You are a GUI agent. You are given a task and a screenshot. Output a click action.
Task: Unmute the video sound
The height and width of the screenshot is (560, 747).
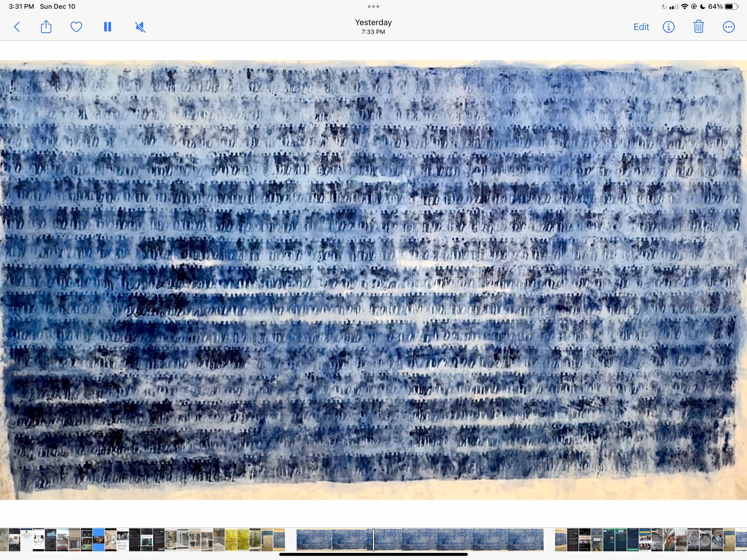[x=140, y=27]
